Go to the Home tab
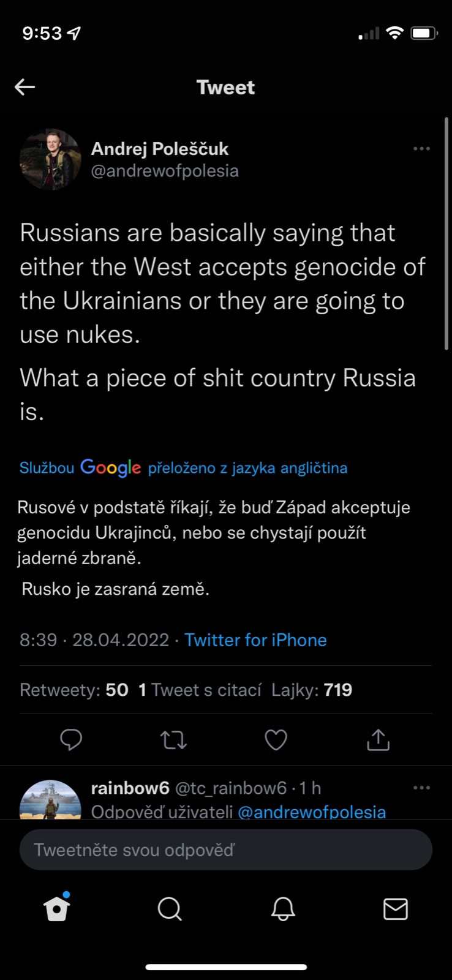 (57, 909)
